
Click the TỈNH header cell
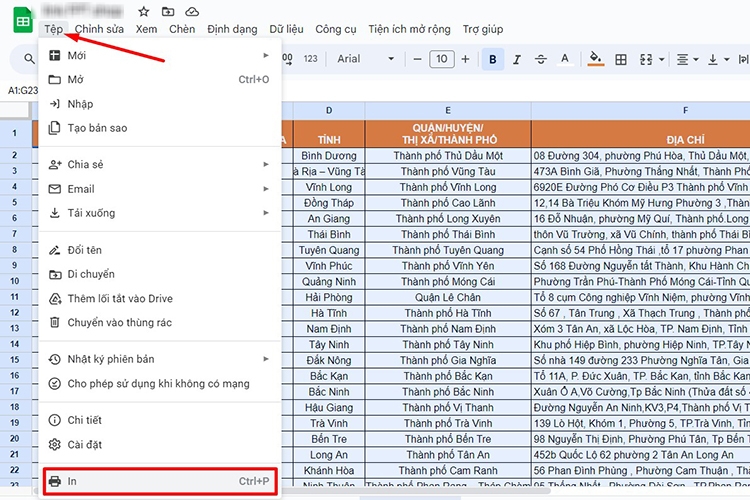click(x=329, y=134)
